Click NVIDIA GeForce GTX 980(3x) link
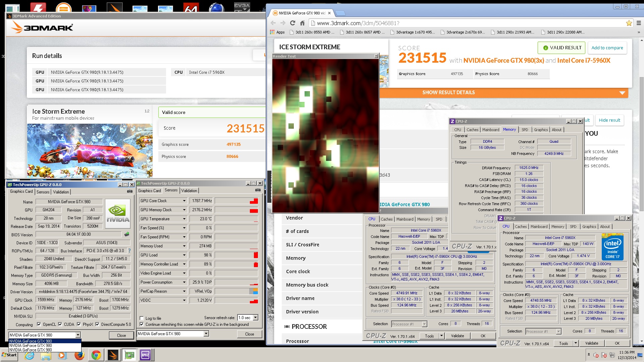This screenshot has width=644, height=362. pos(503,60)
